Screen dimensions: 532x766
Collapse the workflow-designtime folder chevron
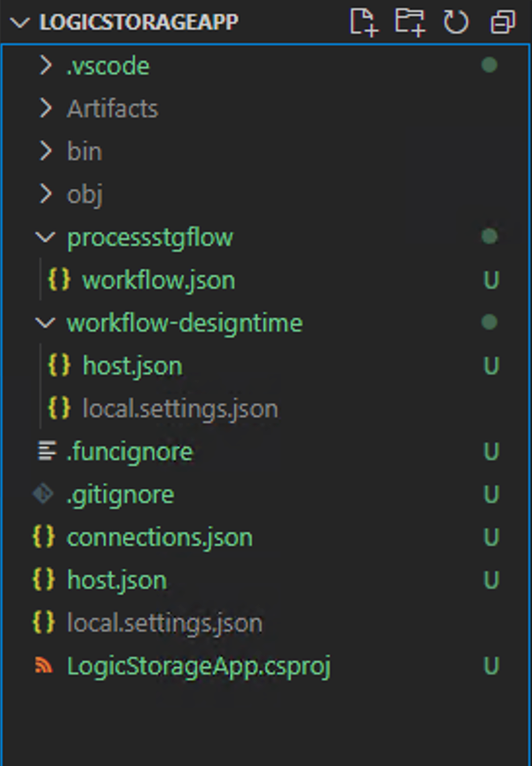46,323
